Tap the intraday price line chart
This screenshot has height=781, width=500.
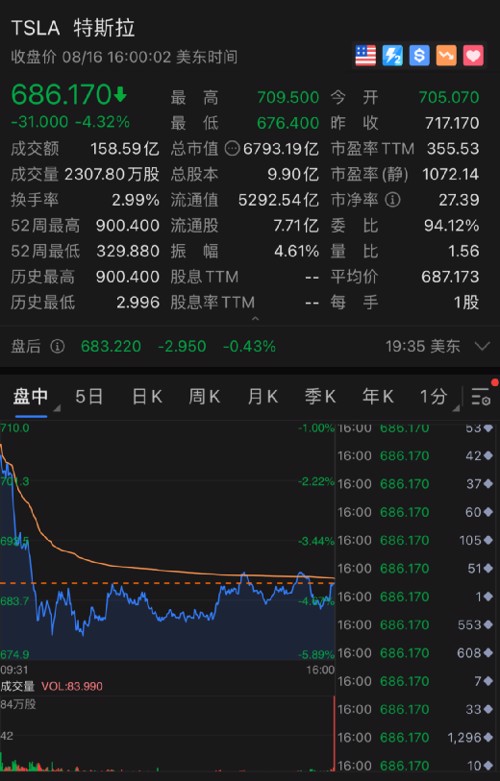167,541
